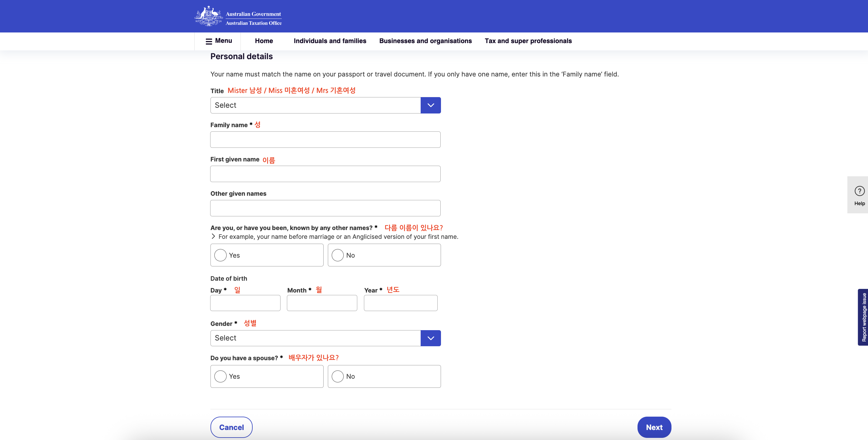Click the Year of birth field
The image size is (868, 440).
(x=400, y=303)
